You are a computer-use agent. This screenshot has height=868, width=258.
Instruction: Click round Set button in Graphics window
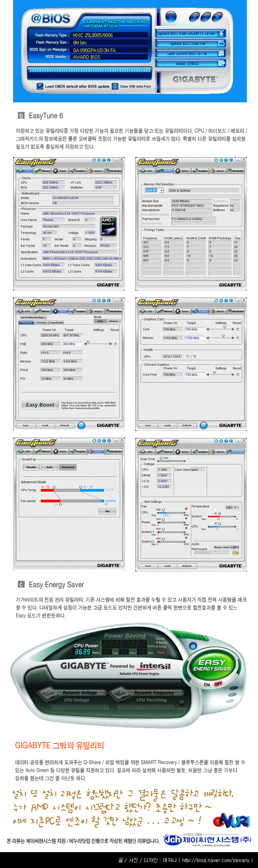coord(203,425)
